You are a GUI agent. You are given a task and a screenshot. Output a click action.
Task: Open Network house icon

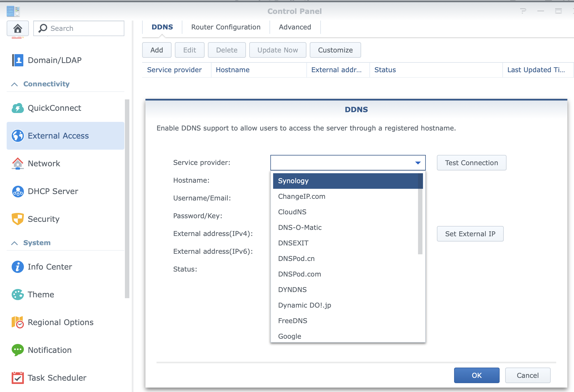(18, 164)
